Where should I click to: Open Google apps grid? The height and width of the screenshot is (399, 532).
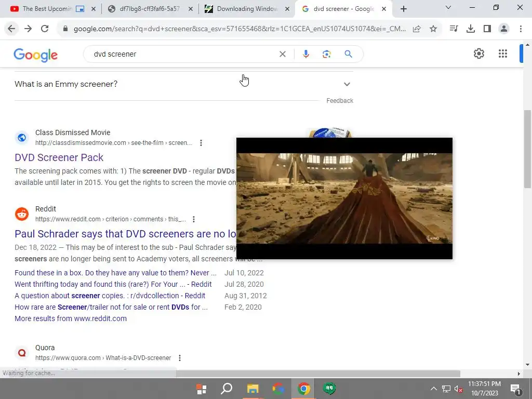[x=503, y=54]
